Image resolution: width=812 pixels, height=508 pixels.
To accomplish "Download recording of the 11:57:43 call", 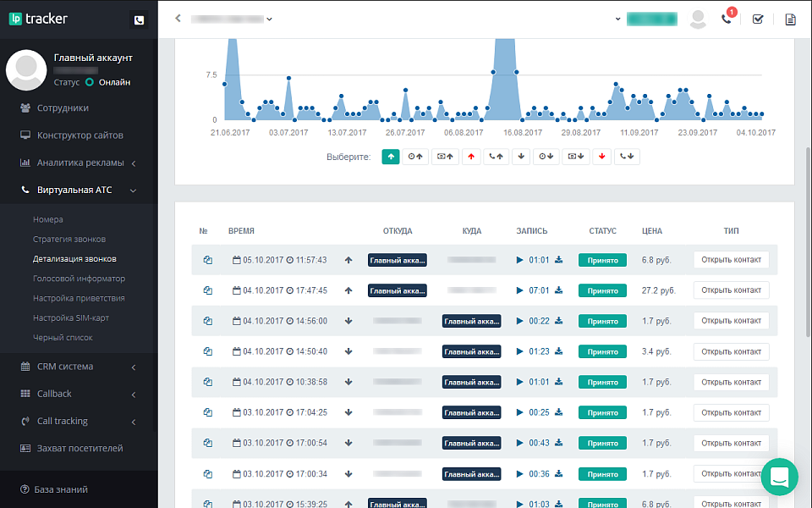I will click(558, 260).
